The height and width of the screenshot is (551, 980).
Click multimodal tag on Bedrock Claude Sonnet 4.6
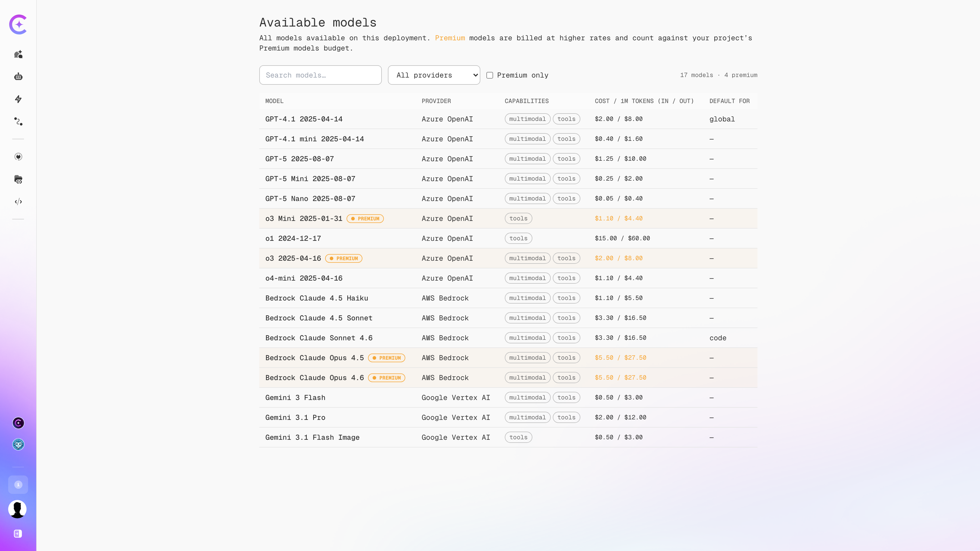[x=528, y=338]
